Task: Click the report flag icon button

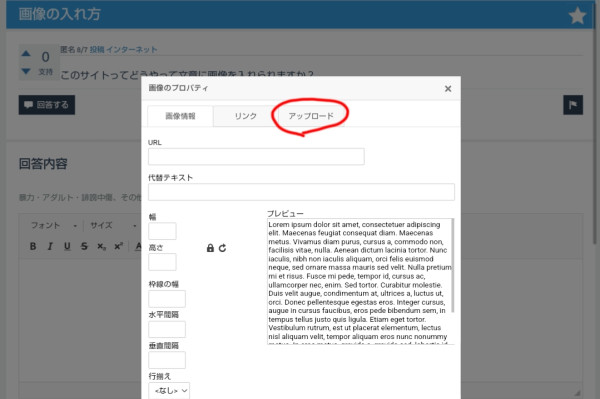Action: pos(573,105)
